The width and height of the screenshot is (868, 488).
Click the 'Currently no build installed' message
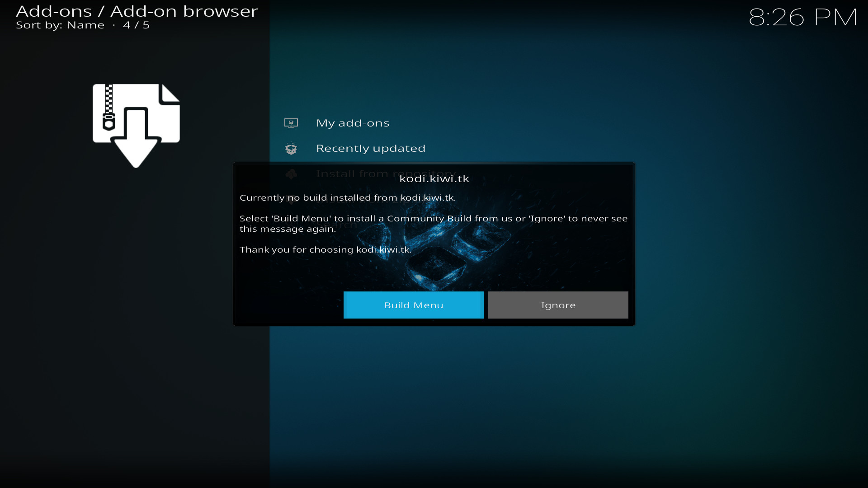click(x=348, y=198)
